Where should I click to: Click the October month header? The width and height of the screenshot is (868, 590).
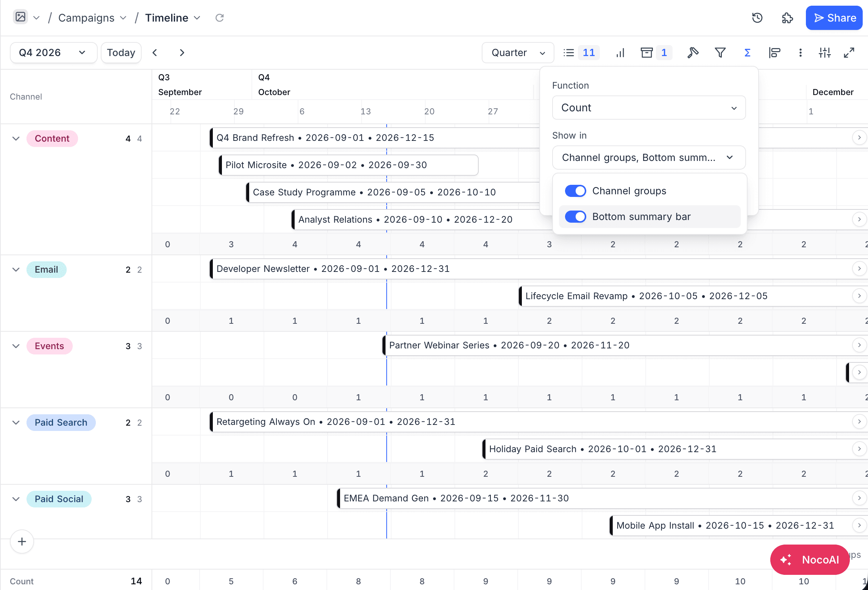point(274,92)
